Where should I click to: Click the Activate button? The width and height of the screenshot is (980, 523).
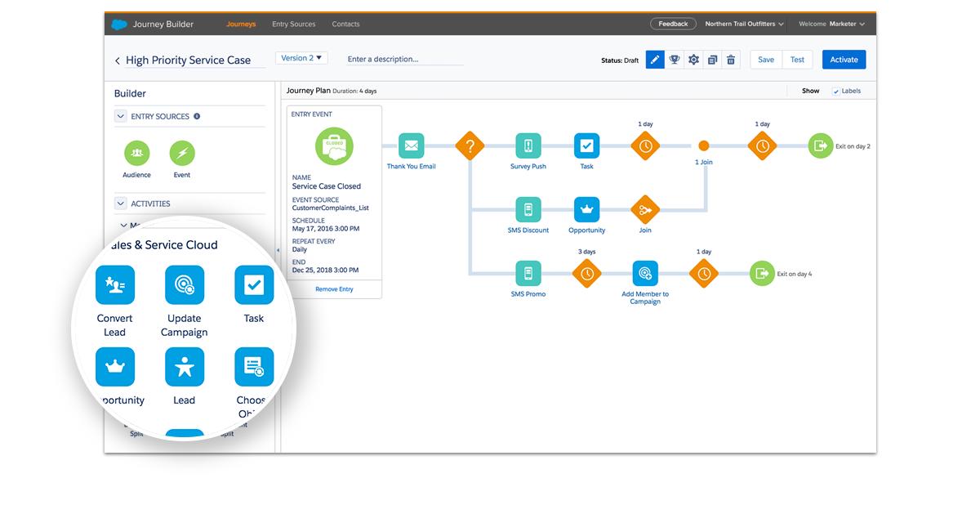844,60
